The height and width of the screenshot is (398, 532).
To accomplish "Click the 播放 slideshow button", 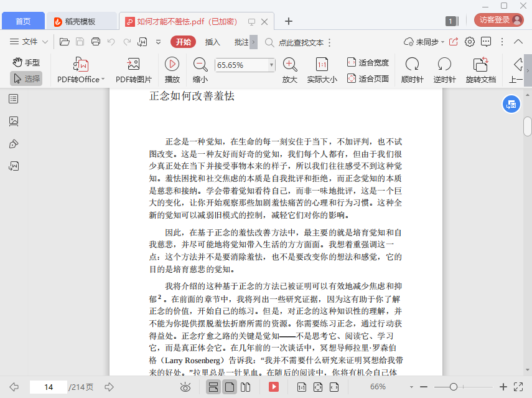I will coord(172,64).
